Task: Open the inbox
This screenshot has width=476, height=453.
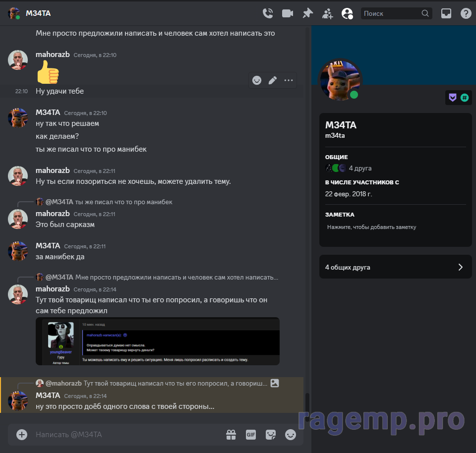Action: click(446, 13)
